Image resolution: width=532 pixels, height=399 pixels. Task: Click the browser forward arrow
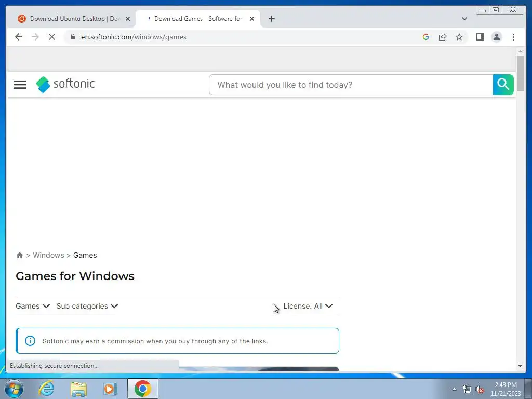click(35, 37)
